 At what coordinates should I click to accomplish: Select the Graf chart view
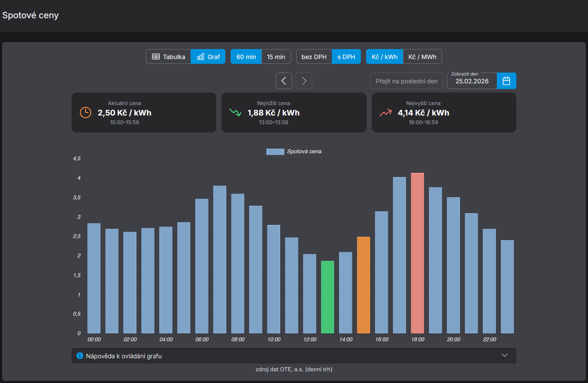208,57
